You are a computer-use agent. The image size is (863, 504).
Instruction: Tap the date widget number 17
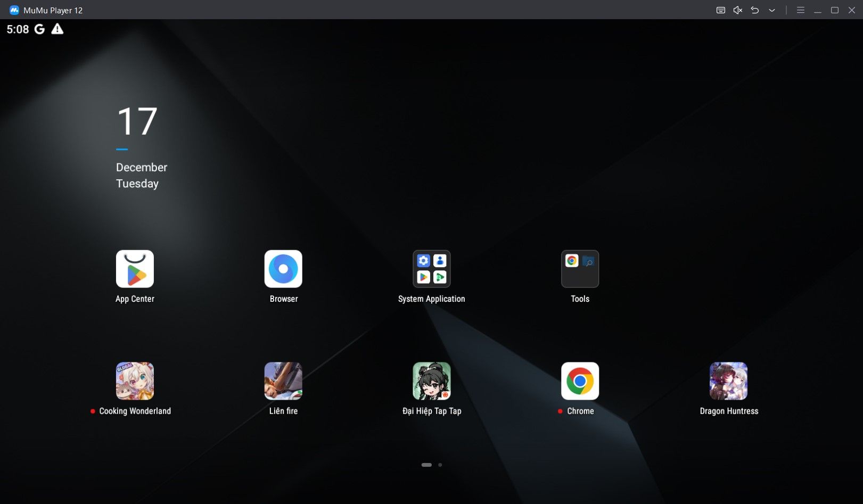point(137,121)
